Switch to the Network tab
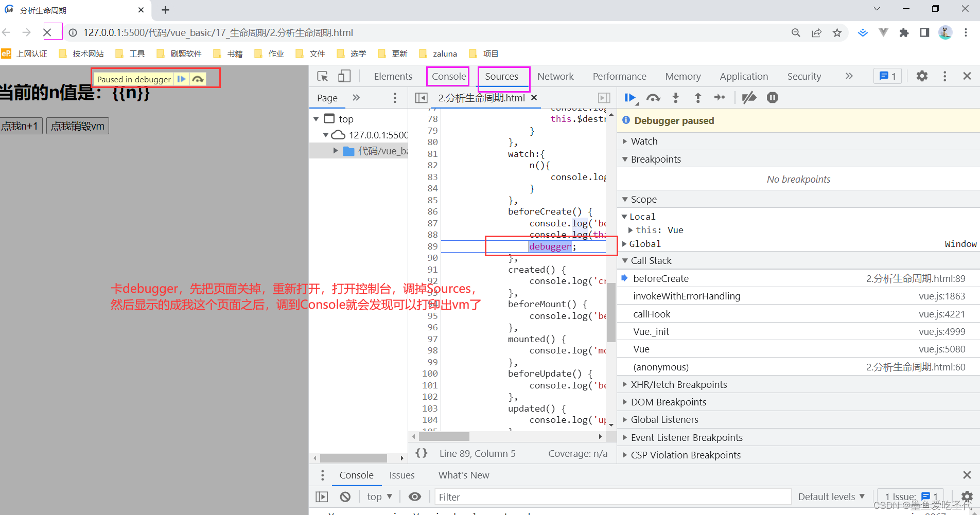 pos(555,76)
